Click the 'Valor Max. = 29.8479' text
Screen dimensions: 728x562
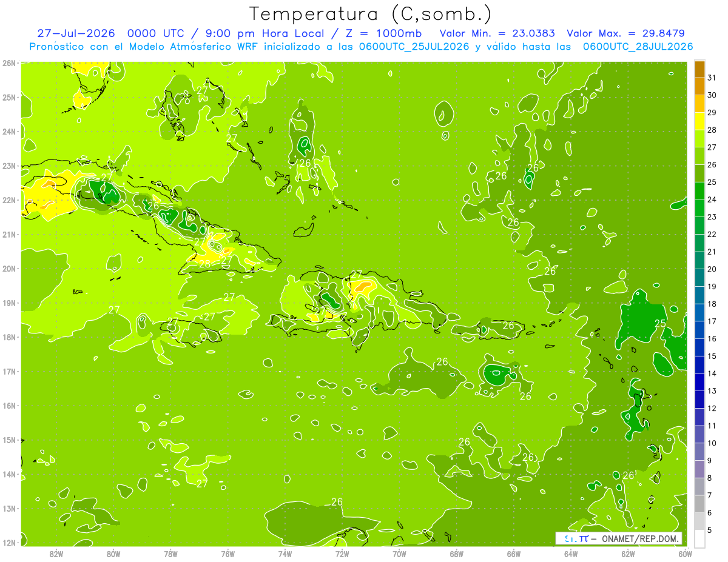pyautogui.click(x=625, y=33)
